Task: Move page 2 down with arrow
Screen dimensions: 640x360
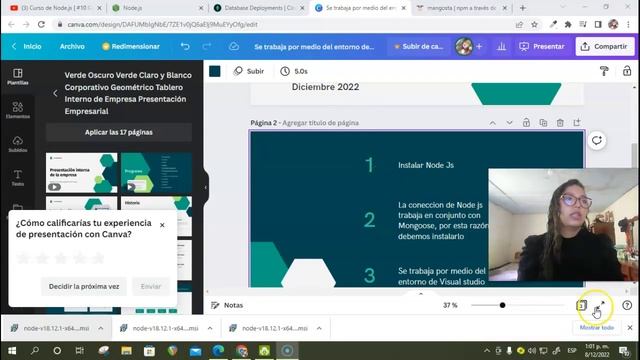Action: (509, 123)
